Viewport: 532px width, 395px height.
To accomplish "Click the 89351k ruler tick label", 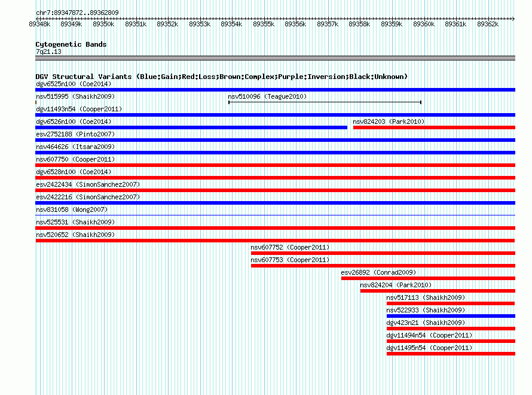I will click(x=136, y=24).
